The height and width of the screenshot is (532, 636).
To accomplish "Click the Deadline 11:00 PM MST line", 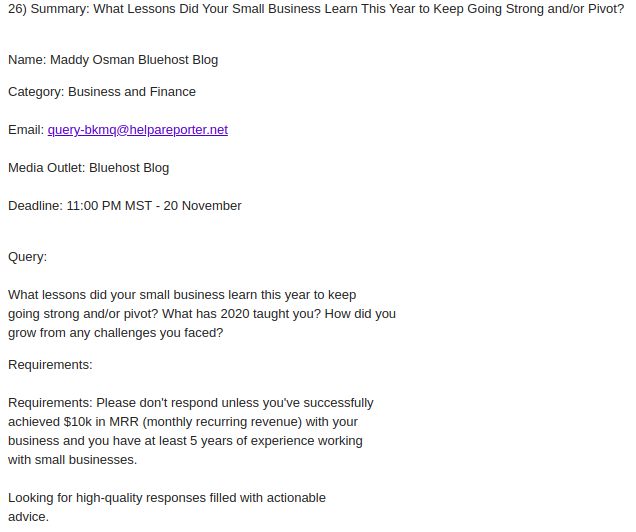I will [x=125, y=206].
